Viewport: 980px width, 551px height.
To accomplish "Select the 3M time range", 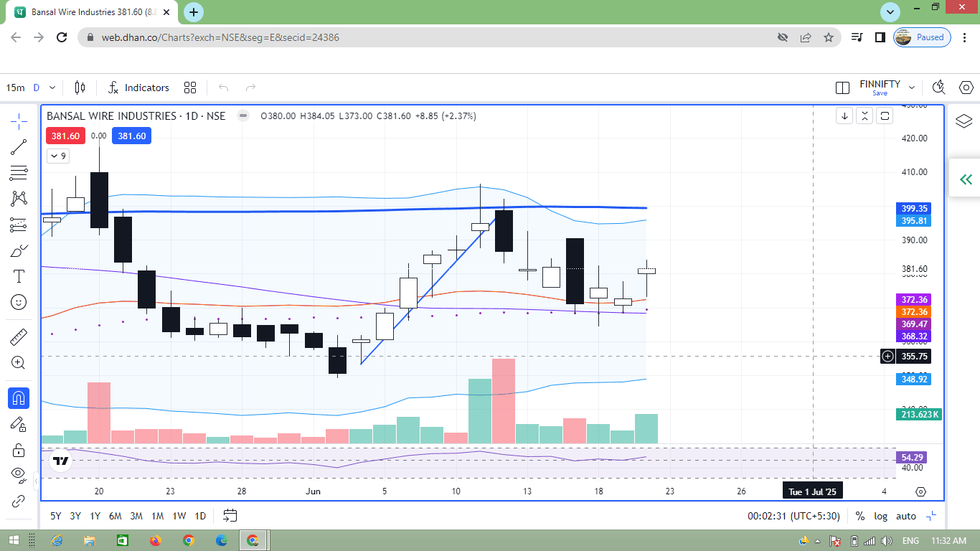I will [136, 516].
